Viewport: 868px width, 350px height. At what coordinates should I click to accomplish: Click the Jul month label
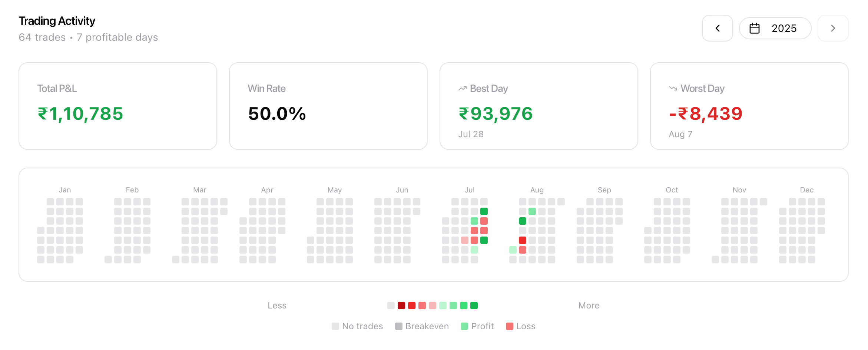(469, 190)
